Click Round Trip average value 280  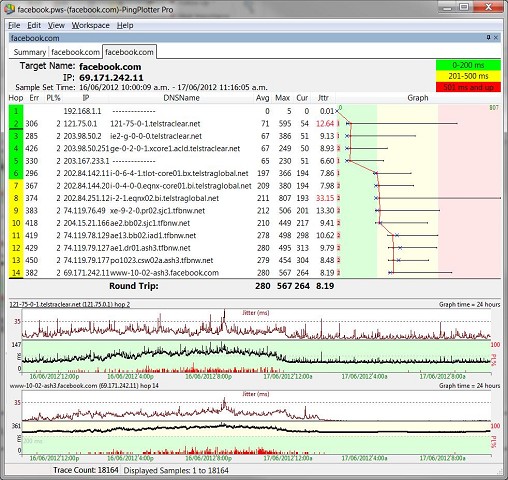pos(263,286)
